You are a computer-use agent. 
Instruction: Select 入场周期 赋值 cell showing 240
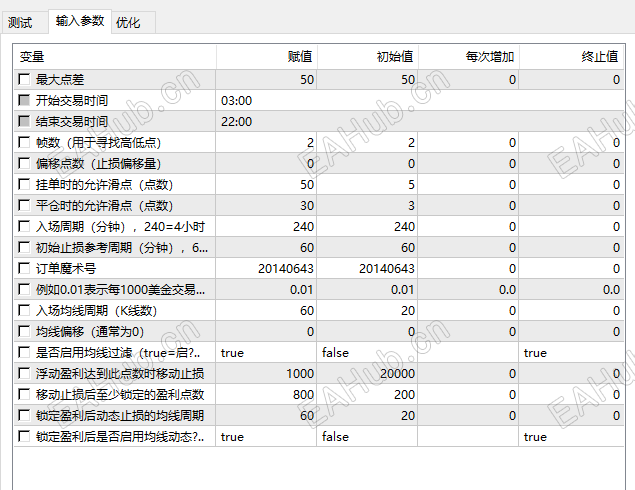[x=266, y=226]
